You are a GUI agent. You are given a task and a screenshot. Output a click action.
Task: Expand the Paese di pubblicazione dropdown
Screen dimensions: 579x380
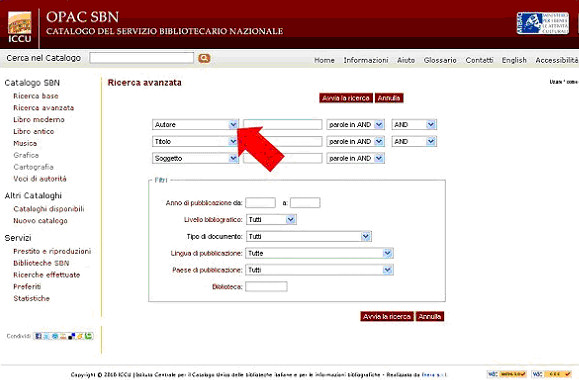319,270
